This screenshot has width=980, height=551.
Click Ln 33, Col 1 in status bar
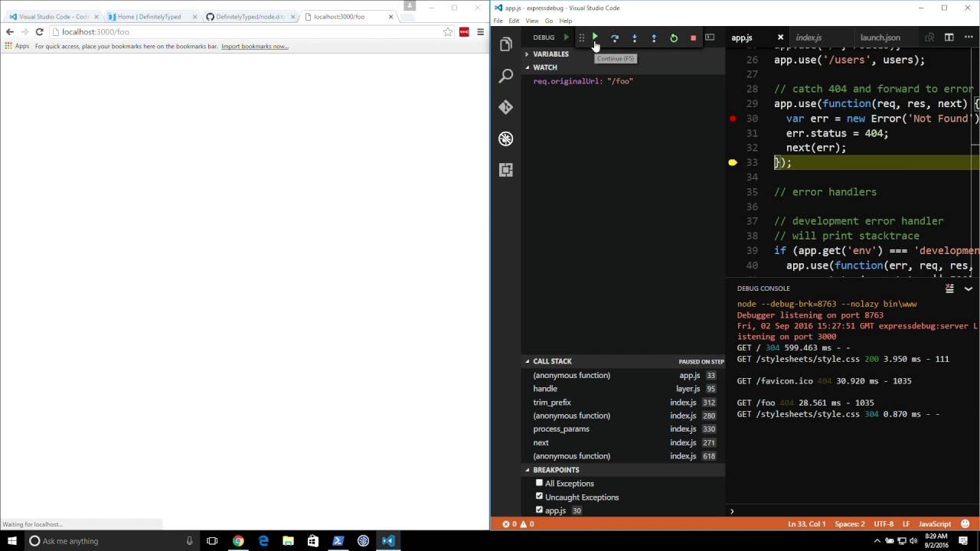(x=807, y=524)
